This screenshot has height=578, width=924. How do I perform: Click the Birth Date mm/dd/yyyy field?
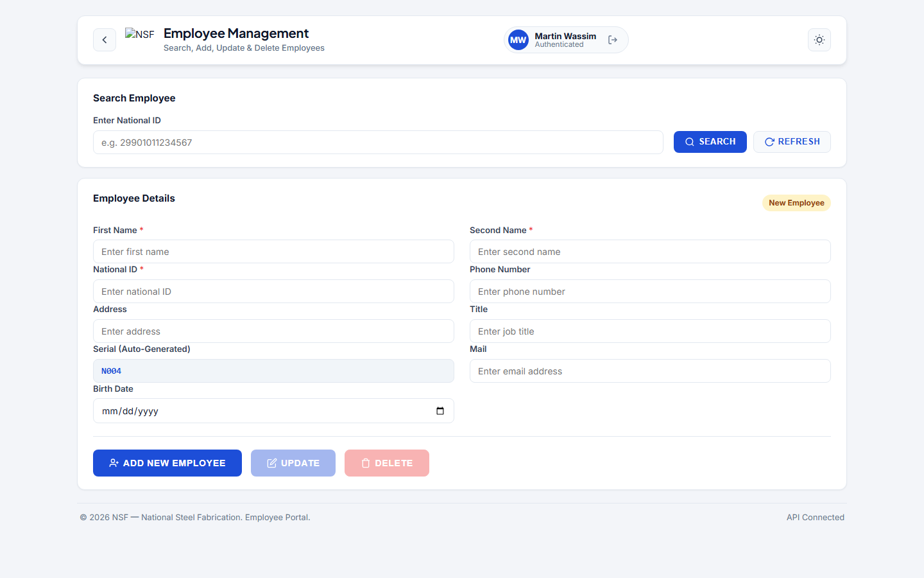tap(273, 411)
